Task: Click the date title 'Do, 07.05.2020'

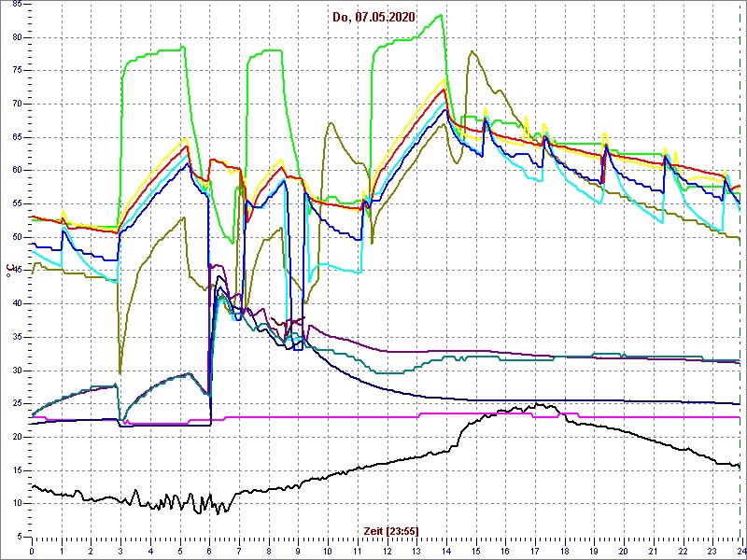Action: pos(373,17)
